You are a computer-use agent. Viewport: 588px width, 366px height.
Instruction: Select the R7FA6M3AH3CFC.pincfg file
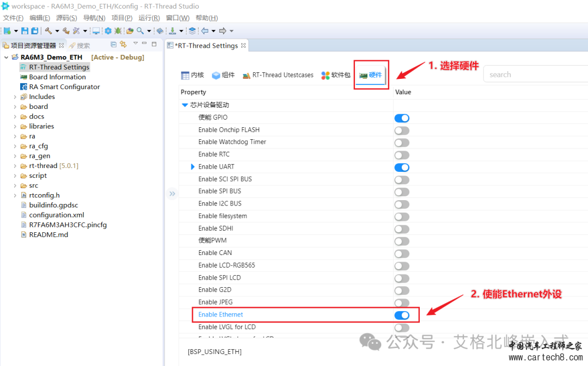[x=64, y=225]
